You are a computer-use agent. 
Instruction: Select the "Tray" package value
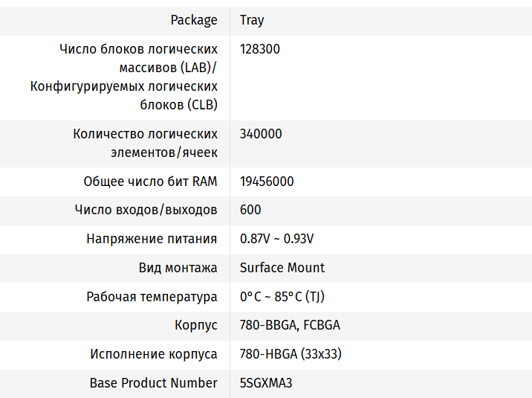tap(252, 20)
